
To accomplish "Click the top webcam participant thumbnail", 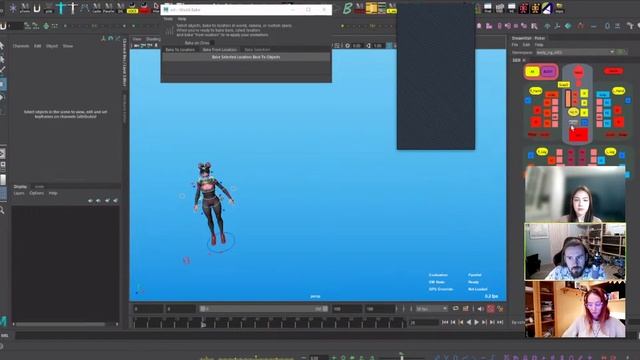I will click(x=575, y=194).
